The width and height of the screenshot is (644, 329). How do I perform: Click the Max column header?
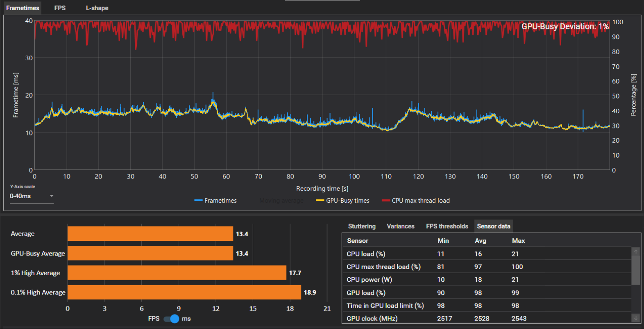coord(518,241)
